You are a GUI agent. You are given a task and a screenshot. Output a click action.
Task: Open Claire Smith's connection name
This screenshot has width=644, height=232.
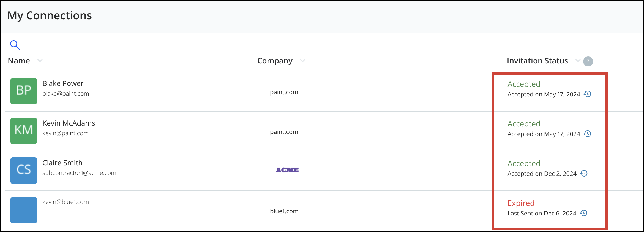tap(62, 163)
